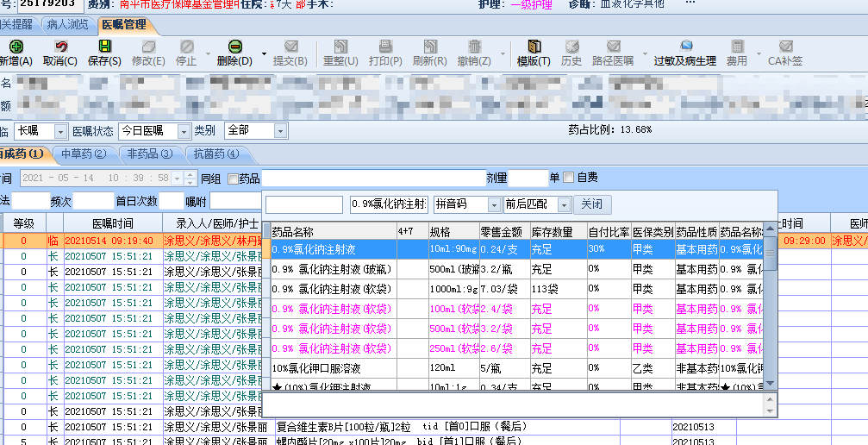The width and height of the screenshot is (868, 445).
Task: Click the 剂量 dosage input field
Action: 528,179
